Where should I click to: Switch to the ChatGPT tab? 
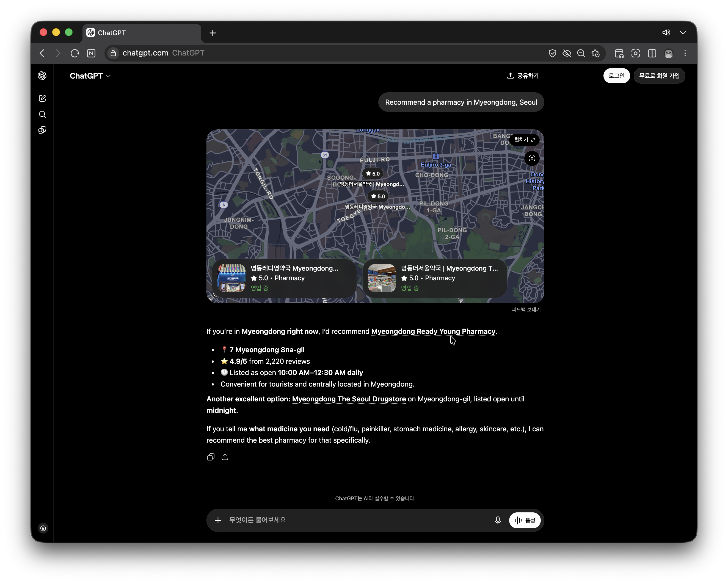(142, 33)
